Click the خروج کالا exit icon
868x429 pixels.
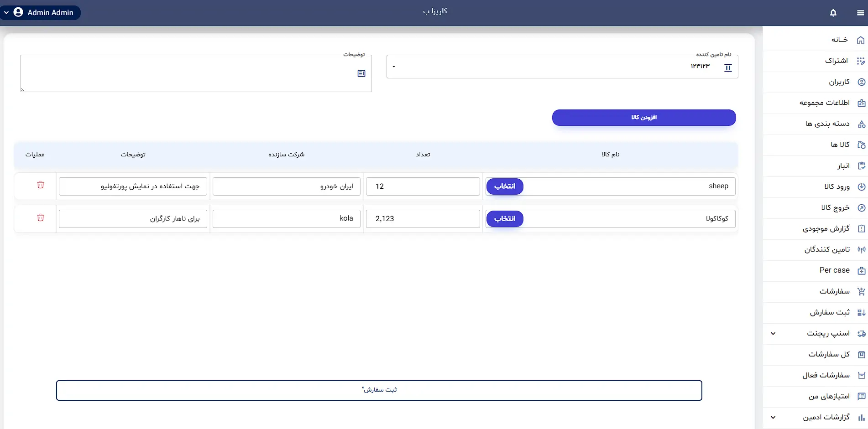point(861,208)
